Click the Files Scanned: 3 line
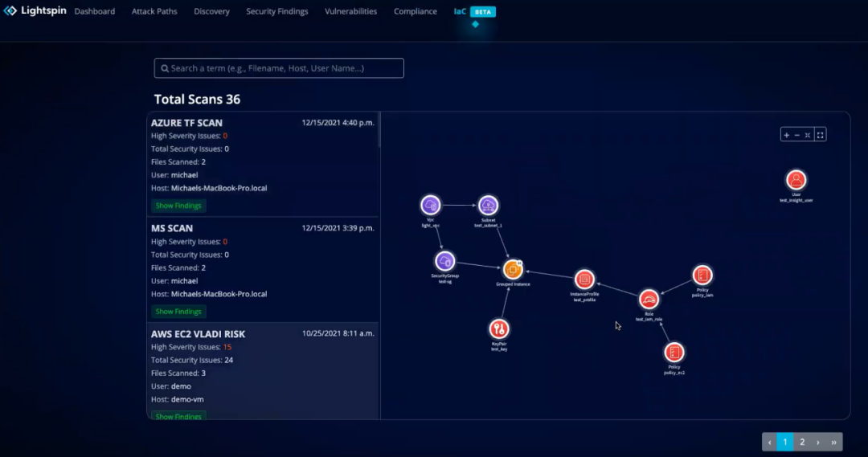The image size is (868, 457). point(178,373)
